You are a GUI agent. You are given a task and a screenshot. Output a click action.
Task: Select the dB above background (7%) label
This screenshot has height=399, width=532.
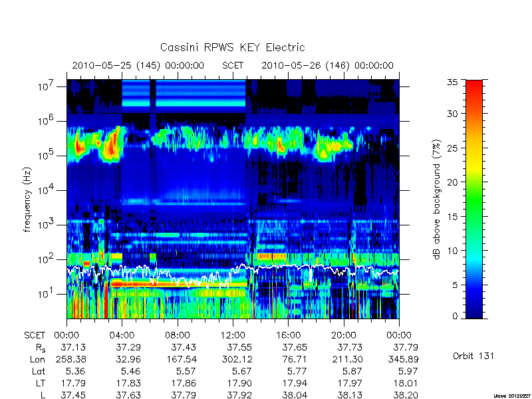point(438,199)
